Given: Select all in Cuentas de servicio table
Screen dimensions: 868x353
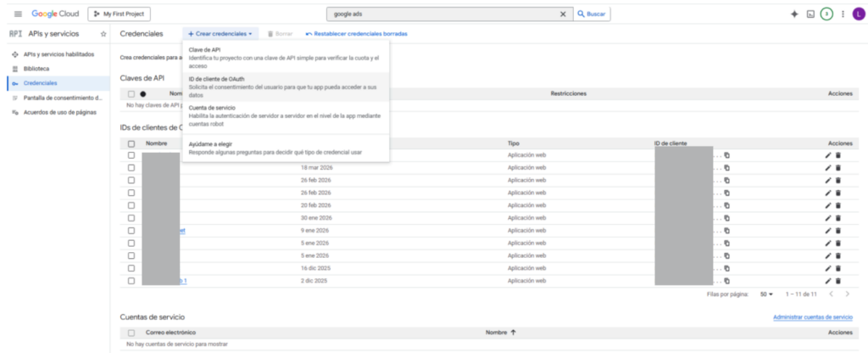Looking at the screenshot, I should coord(131,333).
